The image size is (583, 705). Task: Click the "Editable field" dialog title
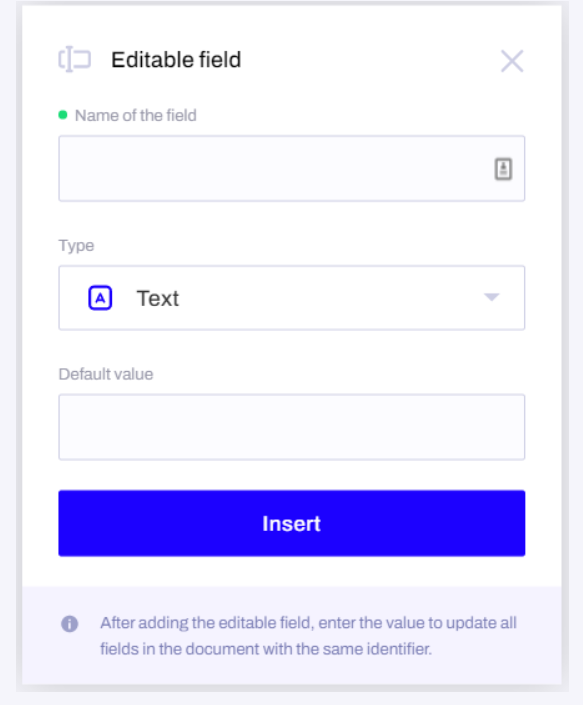[x=176, y=60]
